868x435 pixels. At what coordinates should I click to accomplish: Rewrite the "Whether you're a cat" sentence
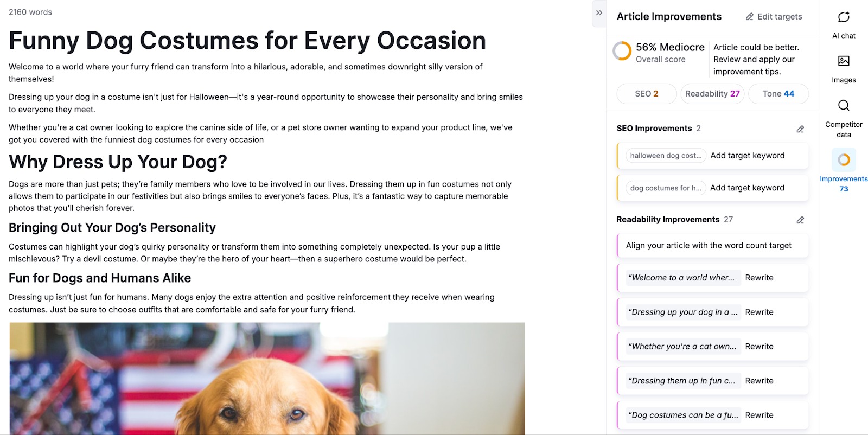click(x=759, y=347)
